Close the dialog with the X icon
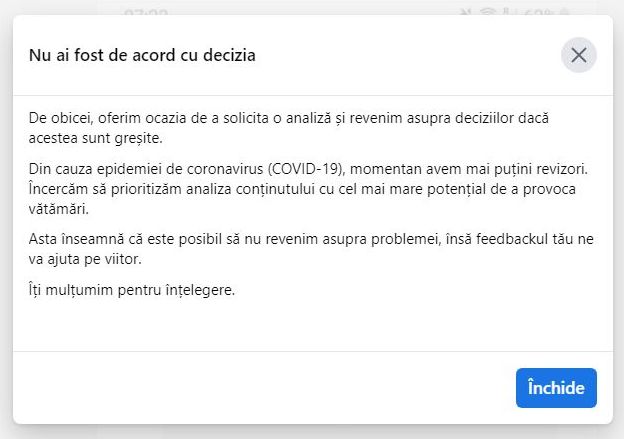The width and height of the screenshot is (624, 439). (x=579, y=55)
